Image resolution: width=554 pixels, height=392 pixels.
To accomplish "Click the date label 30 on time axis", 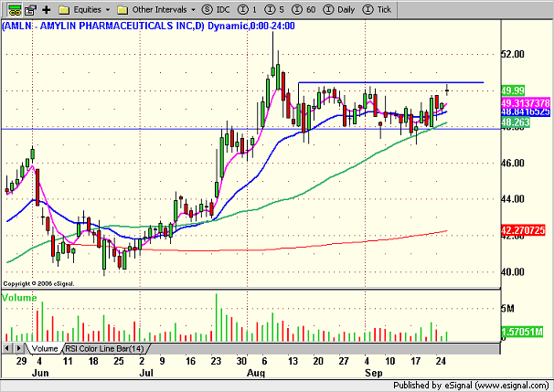I will pyautogui.click(x=241, y=361).
